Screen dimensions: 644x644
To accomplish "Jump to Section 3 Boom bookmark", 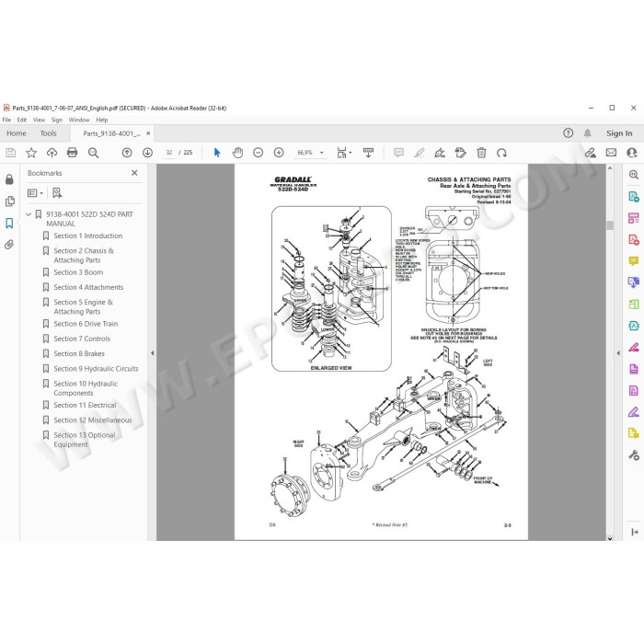I will coord(78,272).
